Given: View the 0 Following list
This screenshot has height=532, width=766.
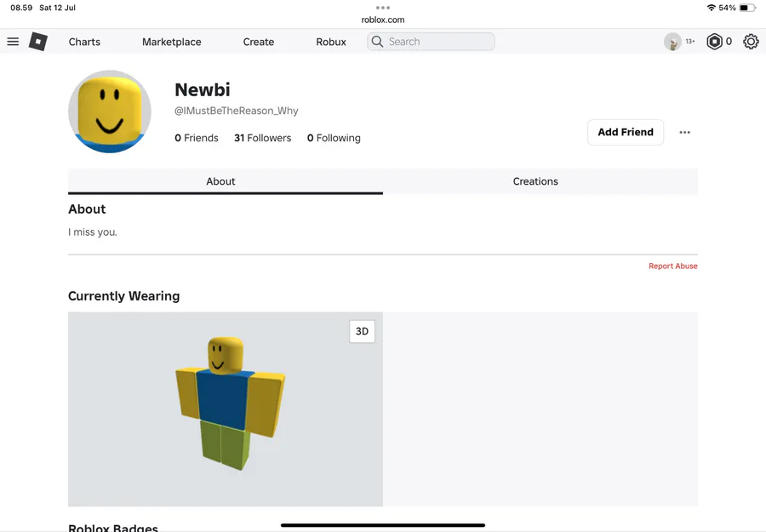Looking at the screenshot, I should [x=334, y=138].
